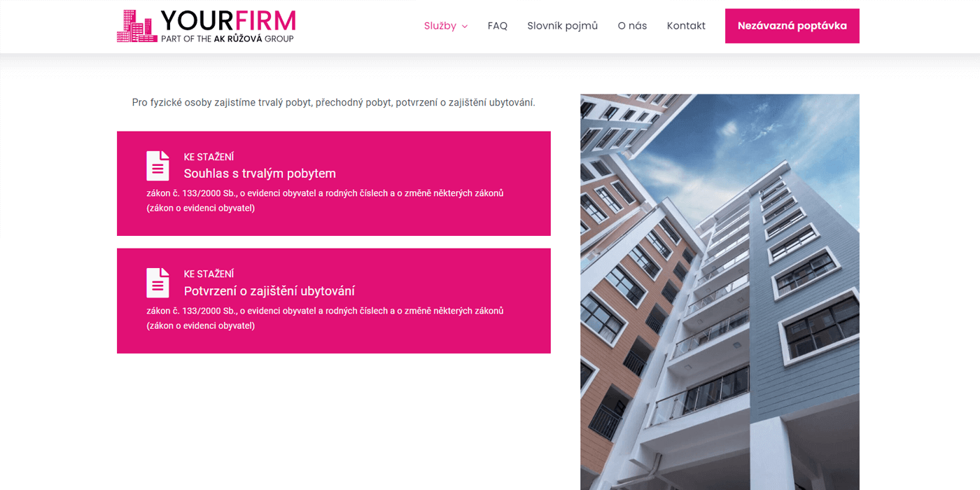Go to the FAQ page
The image size is (980, 490).
click(x=498, y=26)
